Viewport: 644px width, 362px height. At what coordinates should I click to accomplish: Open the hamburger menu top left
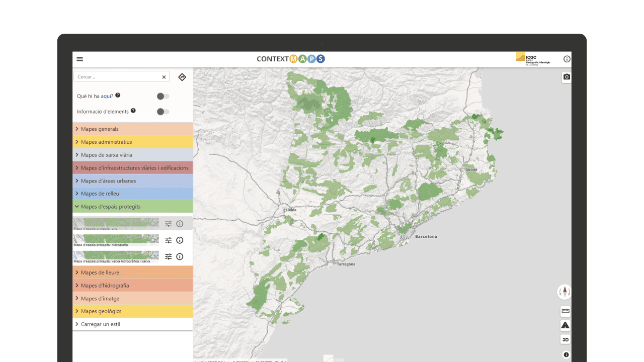coord(79,59)
